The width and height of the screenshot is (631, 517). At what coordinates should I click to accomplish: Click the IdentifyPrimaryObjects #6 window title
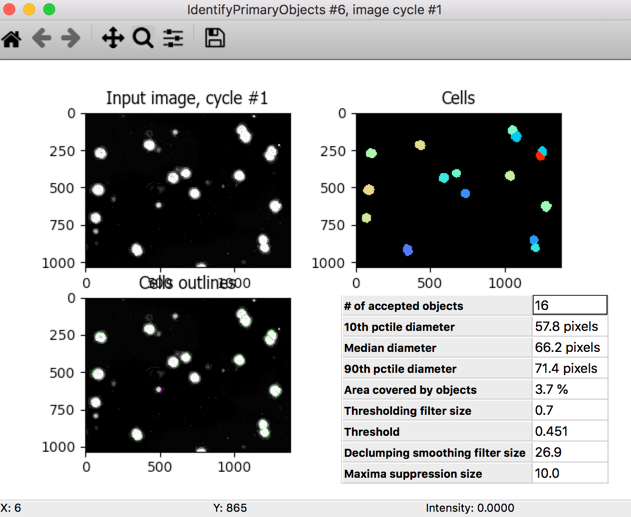pyautogui.click(x=315, y=10)
